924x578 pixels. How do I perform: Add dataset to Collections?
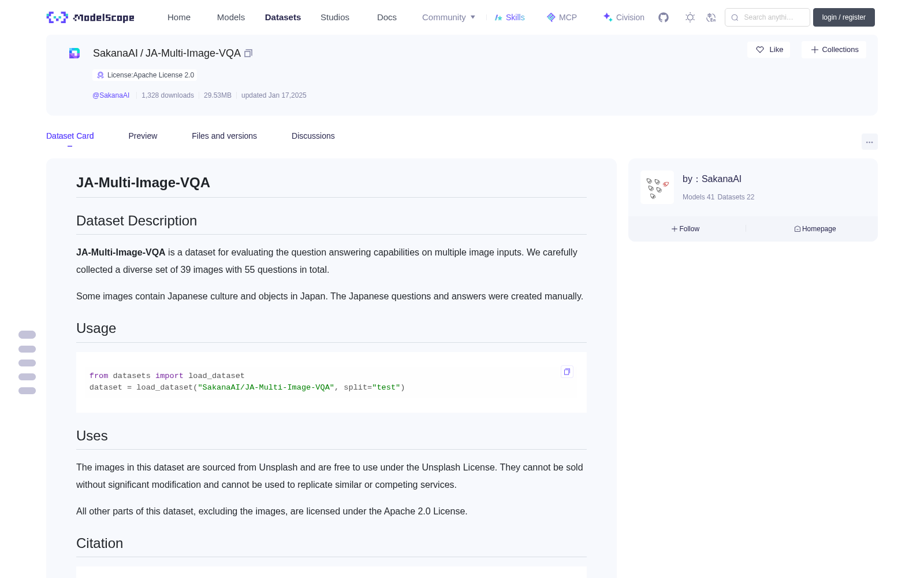(x=834, y=50)
